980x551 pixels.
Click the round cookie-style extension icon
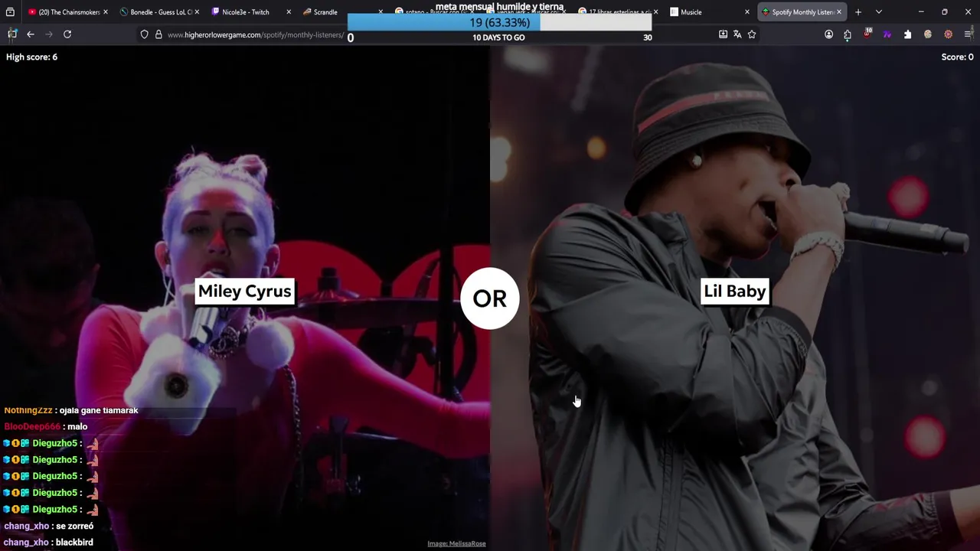(x=928, y=34)
